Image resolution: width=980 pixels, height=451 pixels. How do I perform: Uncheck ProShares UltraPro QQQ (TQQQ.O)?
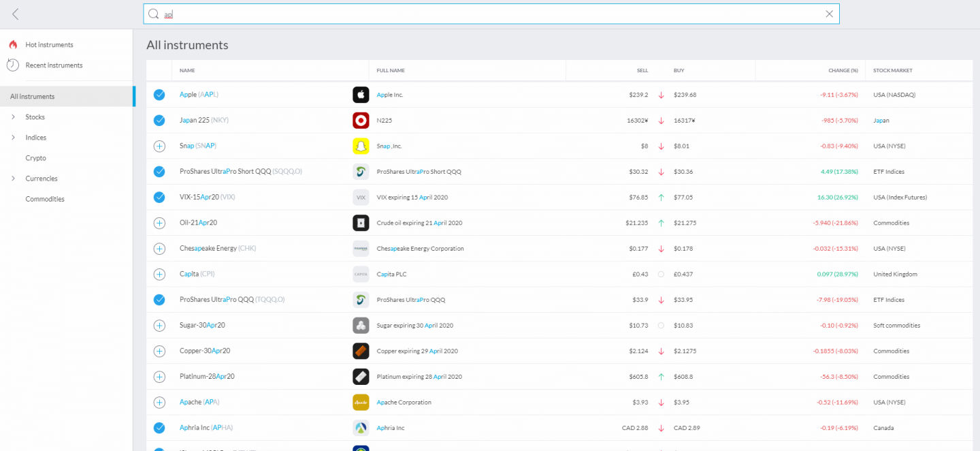159,299
